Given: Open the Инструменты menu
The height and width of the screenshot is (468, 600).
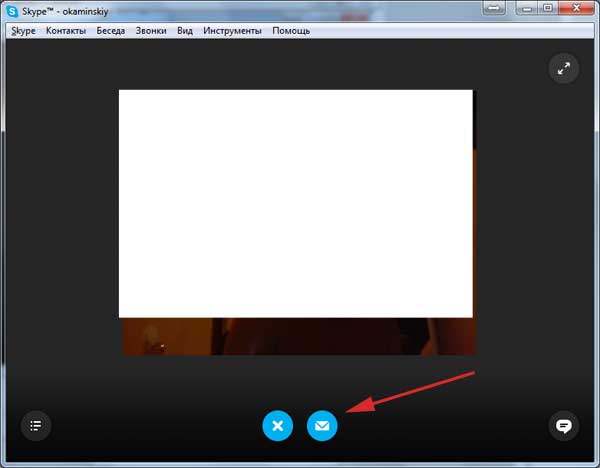Looking at the screenshot, I should [232, 31].
